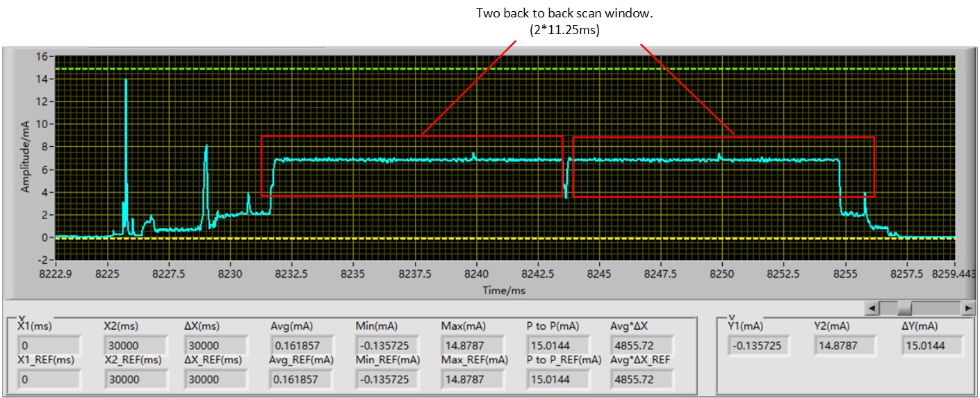This screenshot has width=980, height=398.
Task: Click the X2(ms) field showing 30000
Action: [x=134, y=346]
